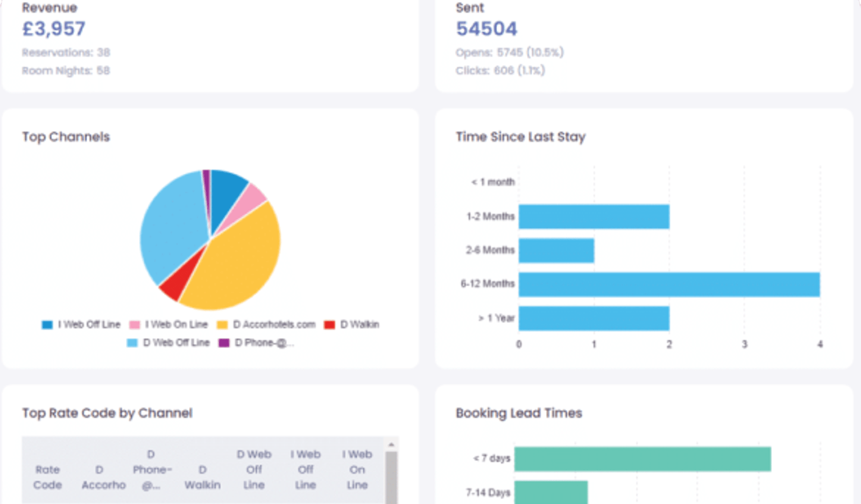This screenshot has height=504, width=861.
Task: Click the Time Since Last Stay title
Action: tap(520, 137)
